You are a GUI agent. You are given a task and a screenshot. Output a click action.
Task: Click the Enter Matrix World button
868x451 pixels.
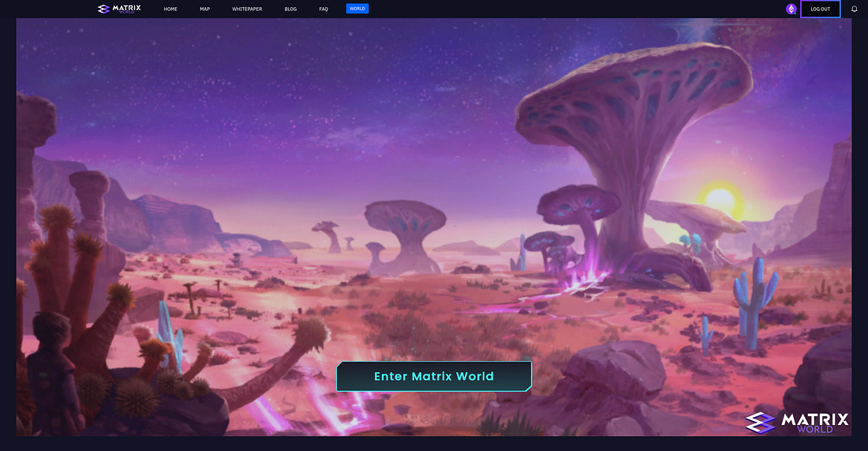coord(434,377)
